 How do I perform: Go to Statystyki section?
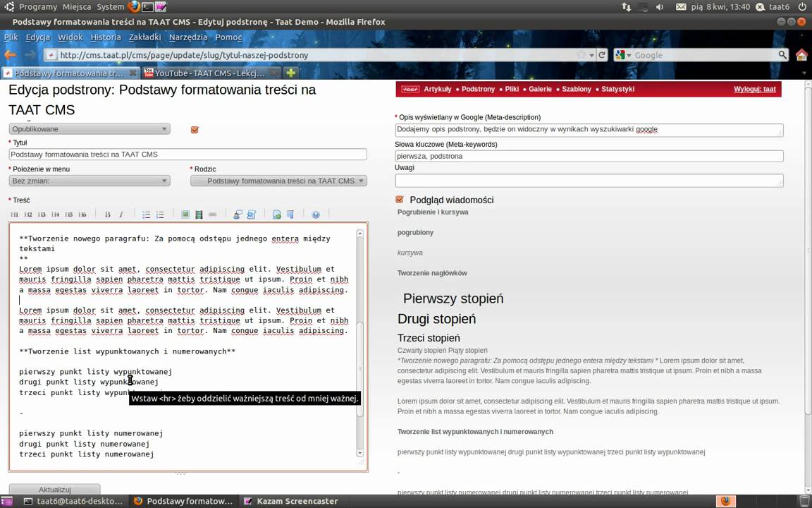pyautogui.click(x=617, y=89)
